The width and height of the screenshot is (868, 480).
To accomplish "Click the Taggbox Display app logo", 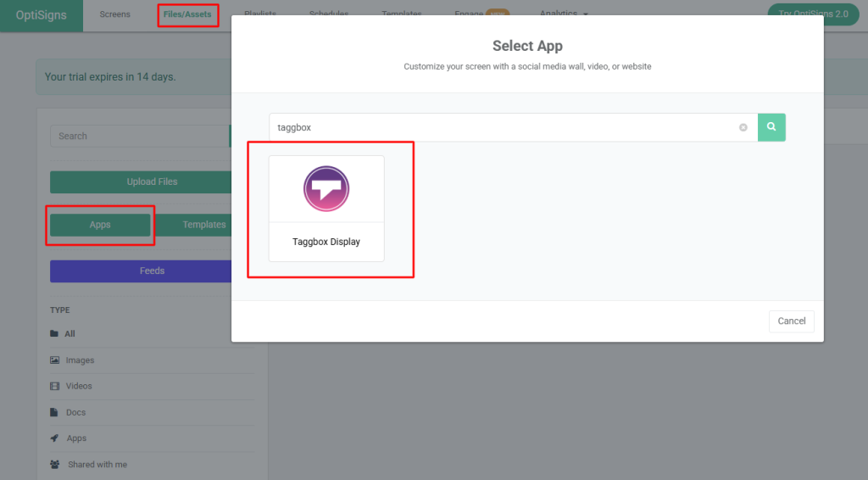I will pos(326,188).
